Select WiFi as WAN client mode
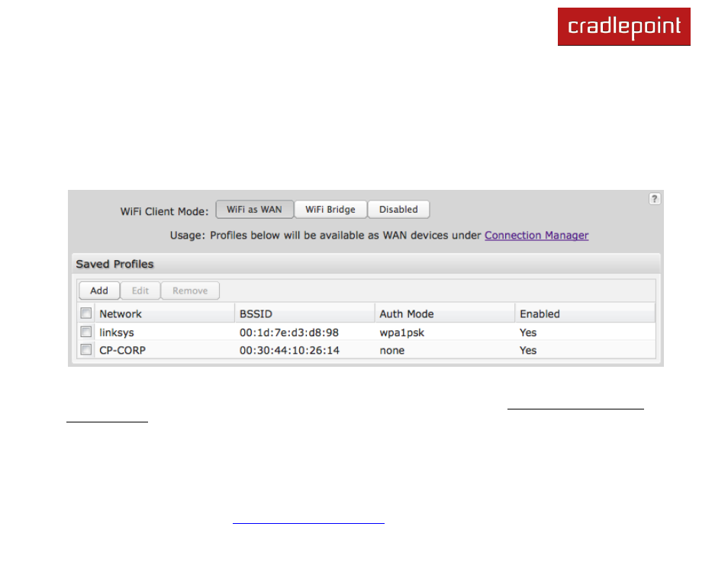Viewport: 728px width, 562px height. (x=254, y=209)
